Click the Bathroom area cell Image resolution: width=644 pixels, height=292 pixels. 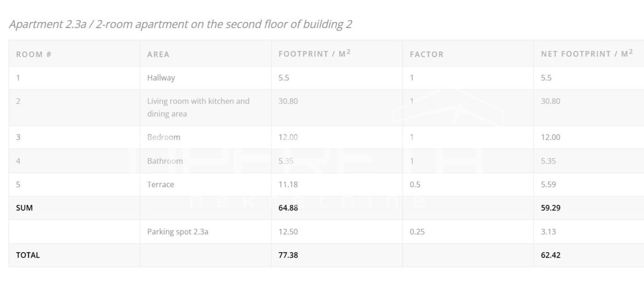(165, 161)
